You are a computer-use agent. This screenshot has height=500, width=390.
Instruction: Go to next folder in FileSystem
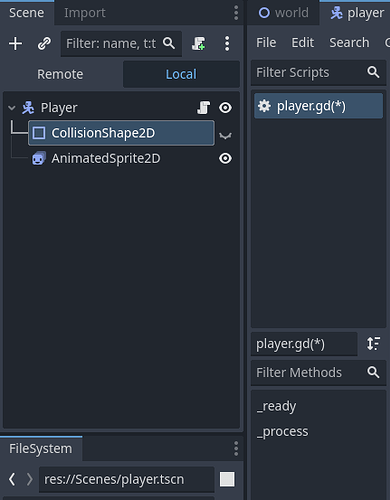30,479
